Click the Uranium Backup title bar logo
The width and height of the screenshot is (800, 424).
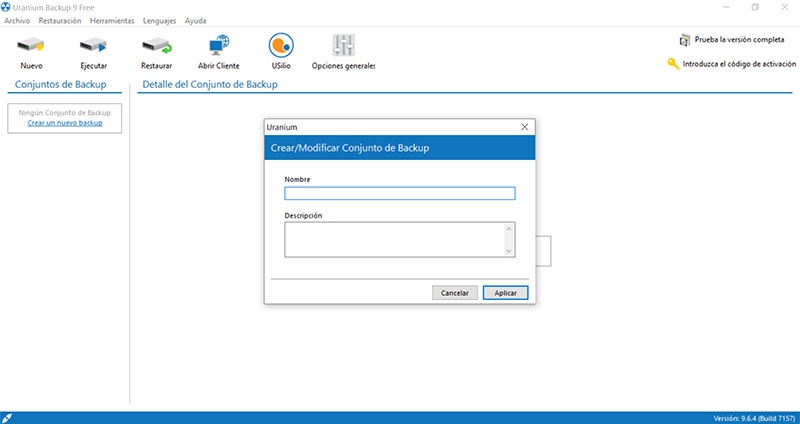point(6,7)
